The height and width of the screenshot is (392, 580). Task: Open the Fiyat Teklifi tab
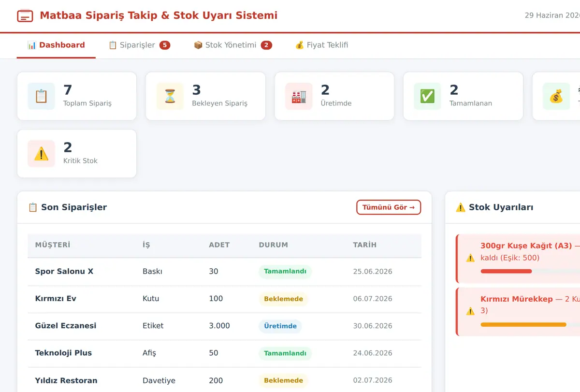[x=321, y=45]
